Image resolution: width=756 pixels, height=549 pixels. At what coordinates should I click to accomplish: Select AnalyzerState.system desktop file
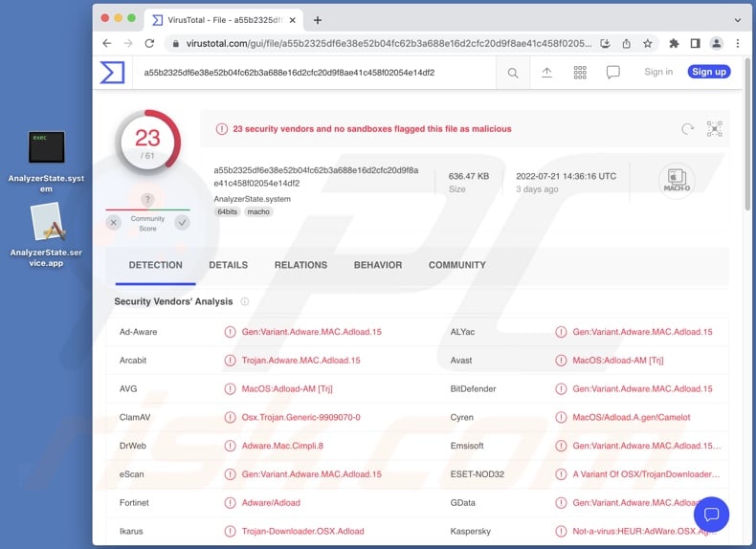(x=46, y=162)
